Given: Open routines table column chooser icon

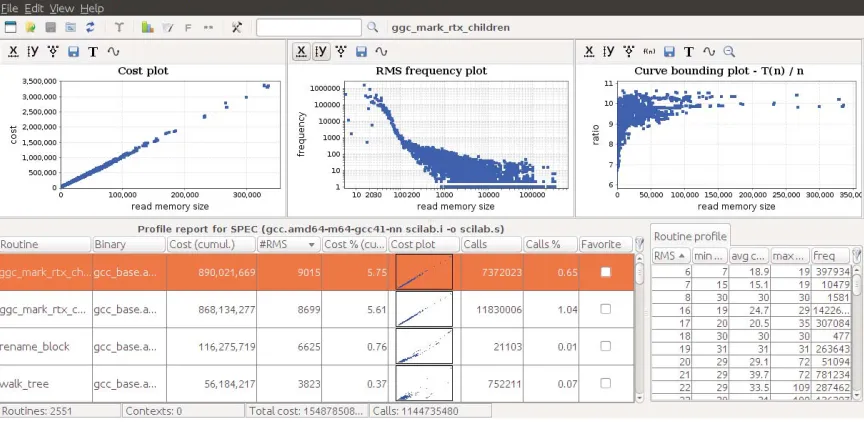Looking at the screenshot, I should click(x=639, y=243).
